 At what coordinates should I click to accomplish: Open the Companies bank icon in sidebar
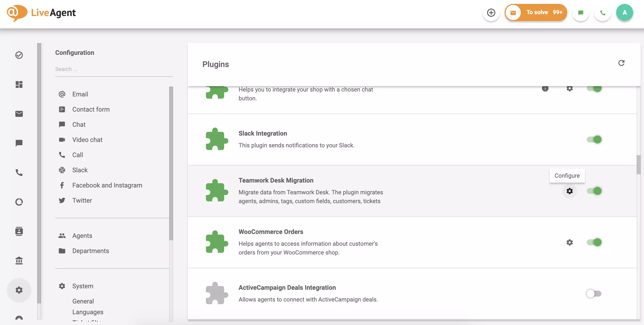[19, 261]
